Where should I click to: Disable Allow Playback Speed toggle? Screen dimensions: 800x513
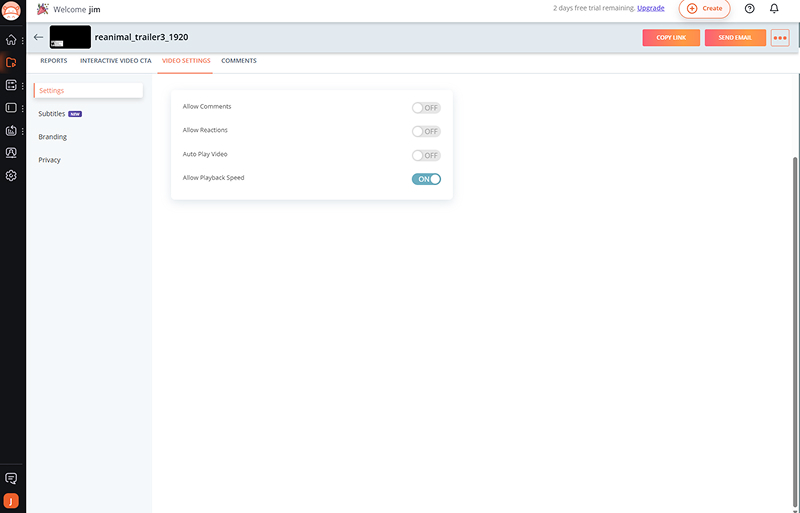pyautogui.click(x=426, y=179)
